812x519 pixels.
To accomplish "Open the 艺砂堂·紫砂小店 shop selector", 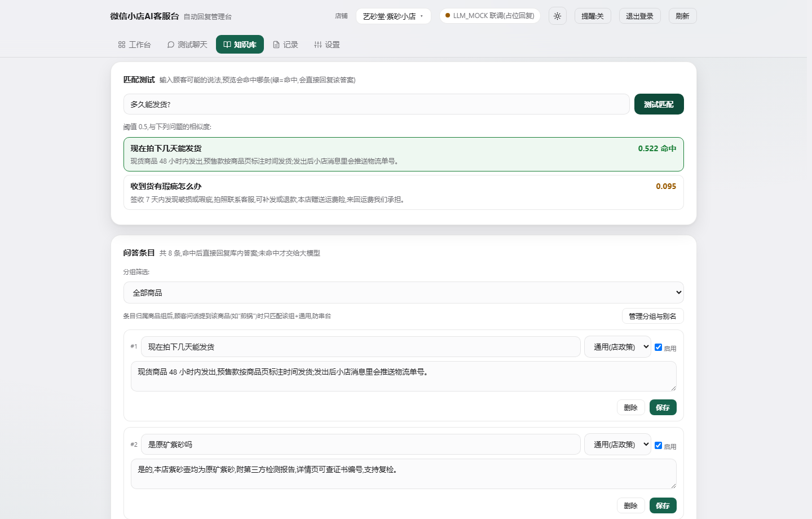I will [x=393, y=16].
